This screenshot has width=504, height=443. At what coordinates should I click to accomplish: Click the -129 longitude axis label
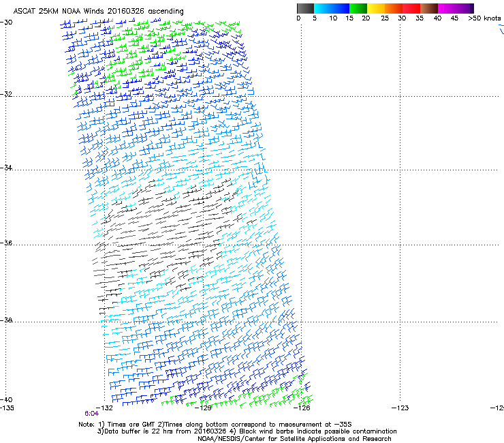[203, 408]
